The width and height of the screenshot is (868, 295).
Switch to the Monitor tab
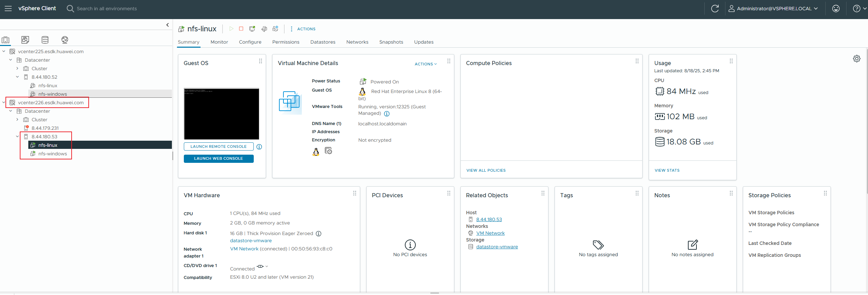coord(219,42)
